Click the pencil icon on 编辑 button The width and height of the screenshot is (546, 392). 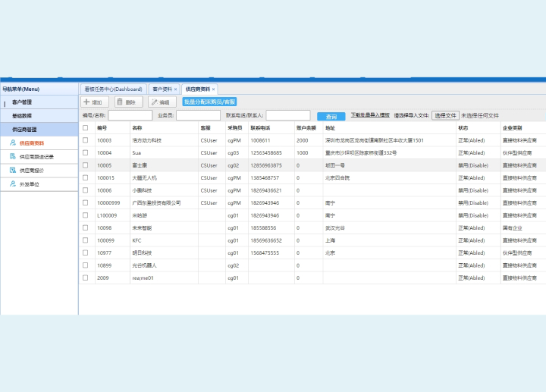155,102
